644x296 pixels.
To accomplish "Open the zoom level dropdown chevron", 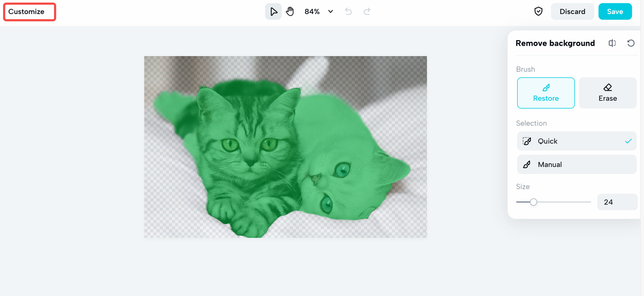I will pyautogui.click(x=331, y=12).
